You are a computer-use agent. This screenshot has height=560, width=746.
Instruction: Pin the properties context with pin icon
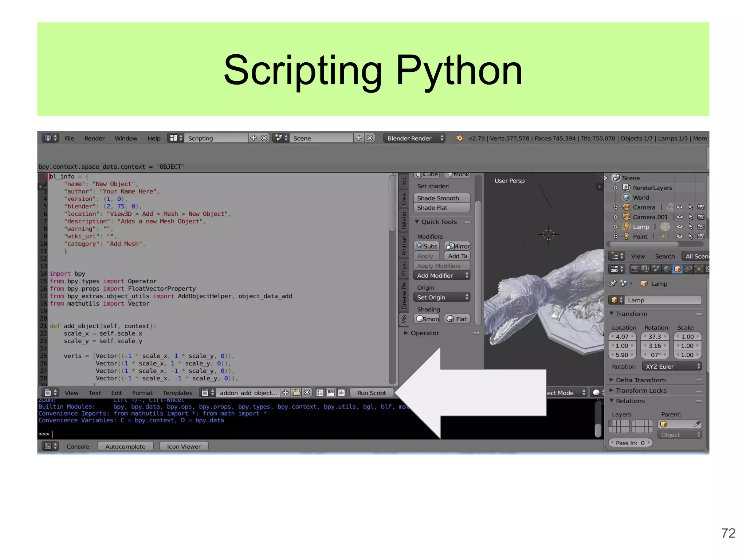coord(613,283)
